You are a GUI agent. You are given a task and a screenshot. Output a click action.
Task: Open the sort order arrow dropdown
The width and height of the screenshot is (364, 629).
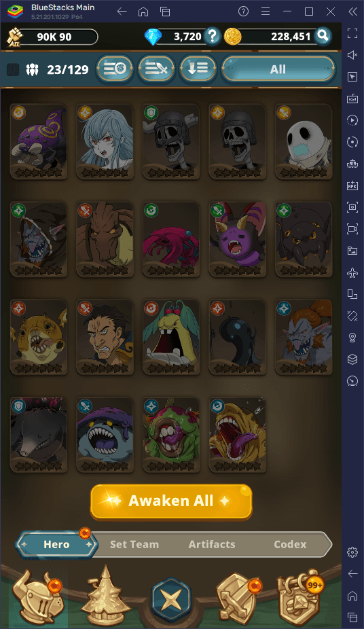198,69
